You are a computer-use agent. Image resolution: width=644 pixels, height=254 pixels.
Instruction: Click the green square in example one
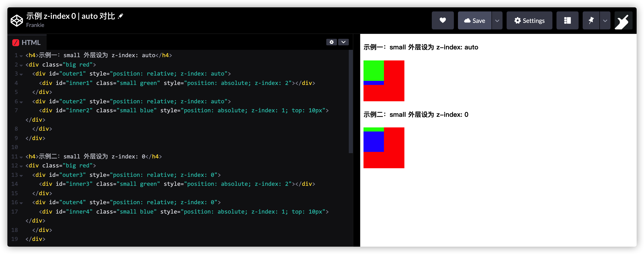tap(374, 70)
